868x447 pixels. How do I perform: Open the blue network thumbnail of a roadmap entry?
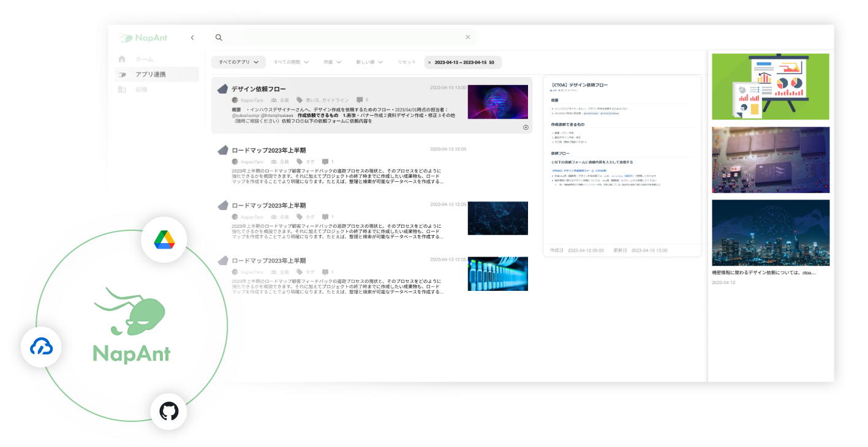498,218
